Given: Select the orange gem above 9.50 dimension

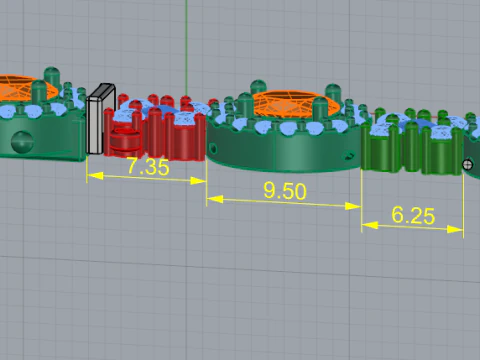Looking at the screenshot, I should pos(296,103).
